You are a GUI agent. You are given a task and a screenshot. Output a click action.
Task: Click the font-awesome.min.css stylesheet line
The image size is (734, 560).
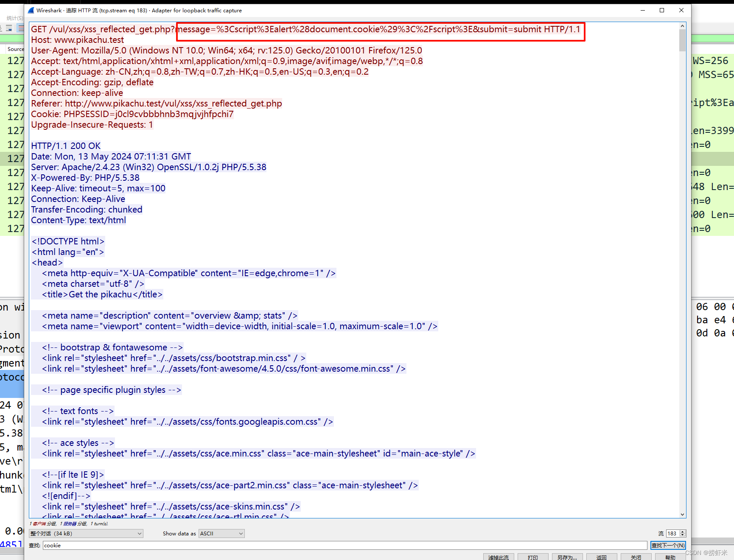pyautogui.click(x=224, y=369)
